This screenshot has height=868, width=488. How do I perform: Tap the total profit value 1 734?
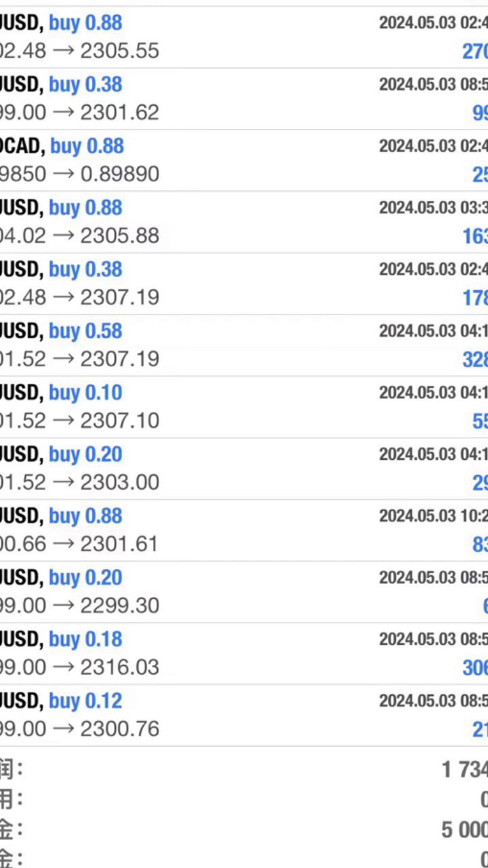(x=465, y=770)
